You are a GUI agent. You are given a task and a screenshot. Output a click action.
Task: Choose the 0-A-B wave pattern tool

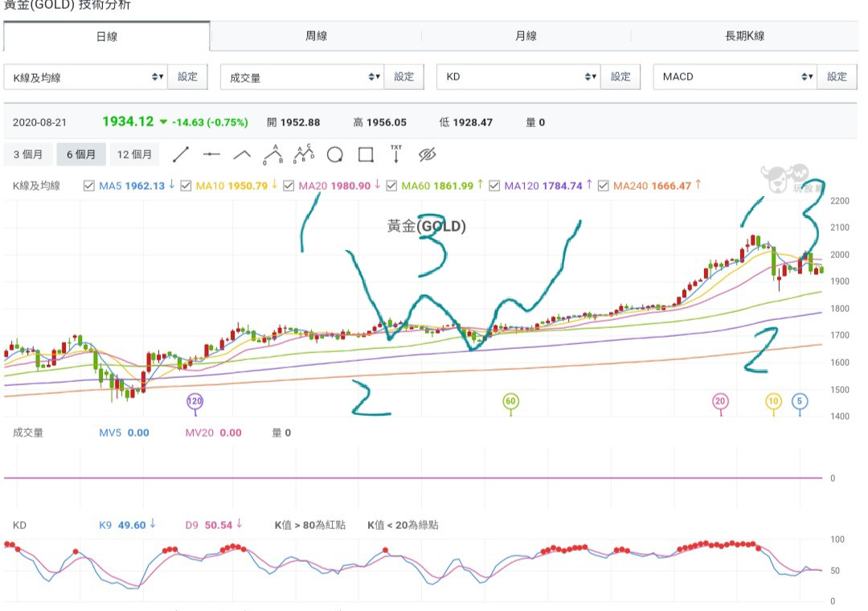pyautogui.click(x=273, y=154)
